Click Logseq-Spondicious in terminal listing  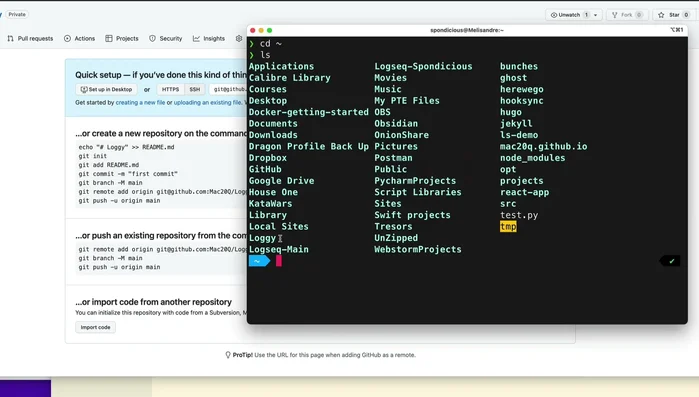[x=423, y=66]
